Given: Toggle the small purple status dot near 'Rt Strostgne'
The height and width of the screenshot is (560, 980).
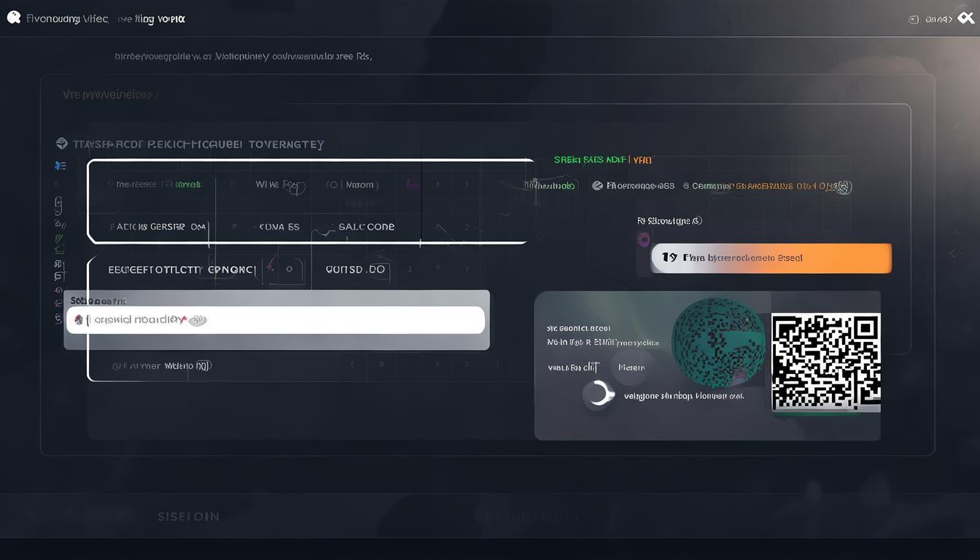Looking at the screenshot, I should point(644,238).
